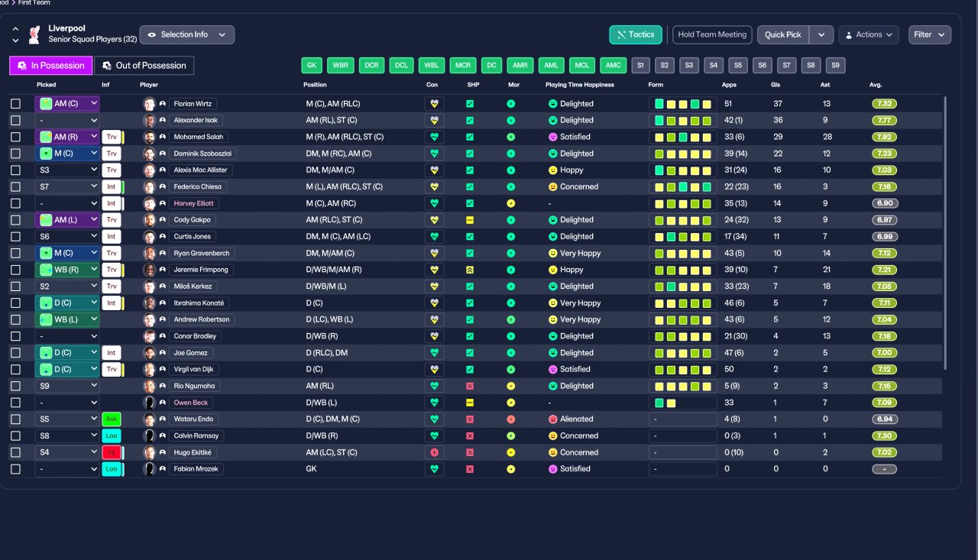Click Florian Wirtz's form squares
This screenshot has height=560, width=978.
[x=683, y=104]
